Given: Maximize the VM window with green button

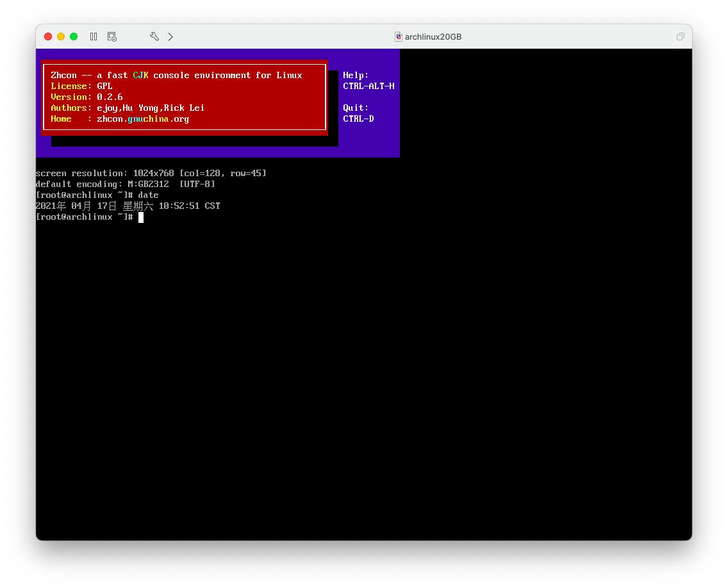Looking at the screenshot, I should point(74,37).
